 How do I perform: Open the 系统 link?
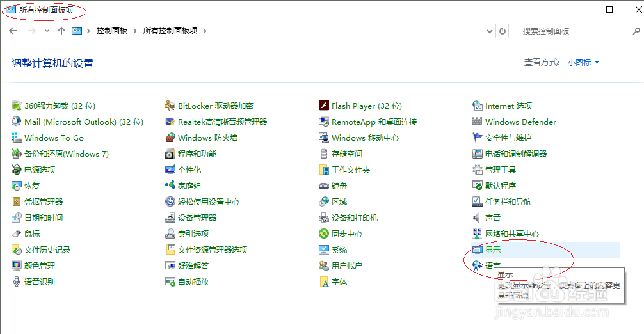[x=339, y=250]
